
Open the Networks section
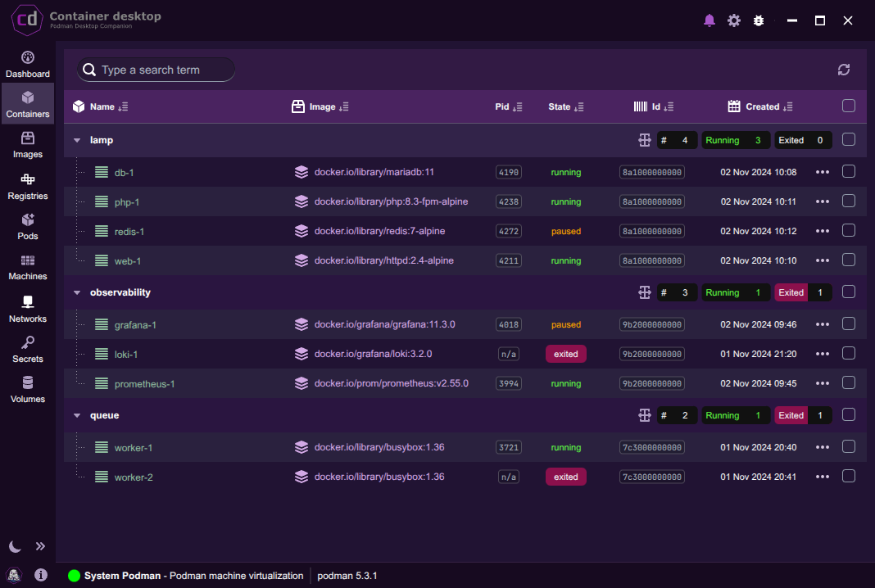click(x=27, y=309)
